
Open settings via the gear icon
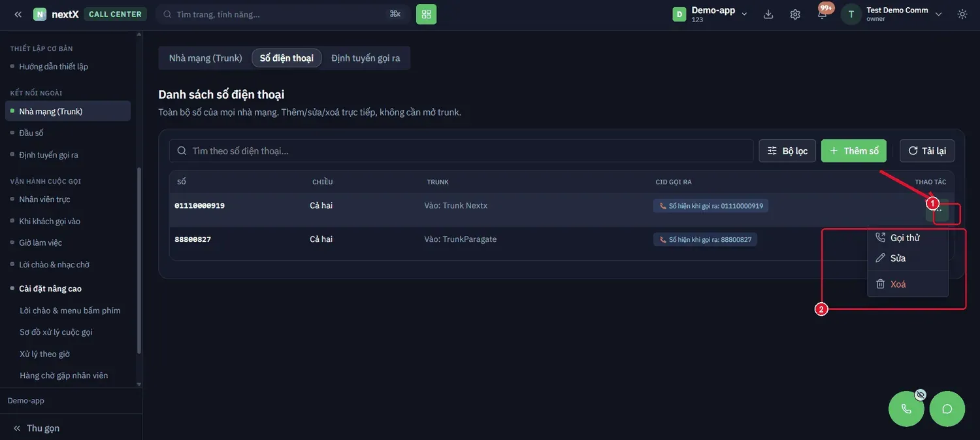pyautogui.click(x=795, y=14)
